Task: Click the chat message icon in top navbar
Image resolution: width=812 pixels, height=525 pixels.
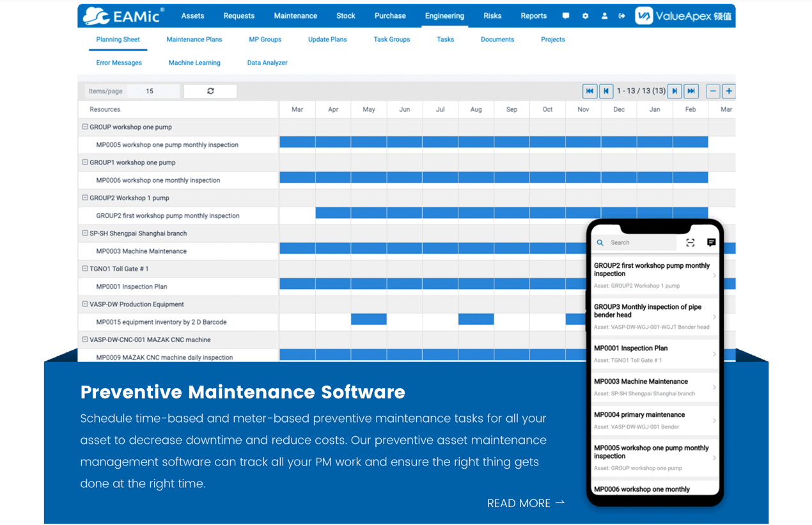Action: pos(566,16)
